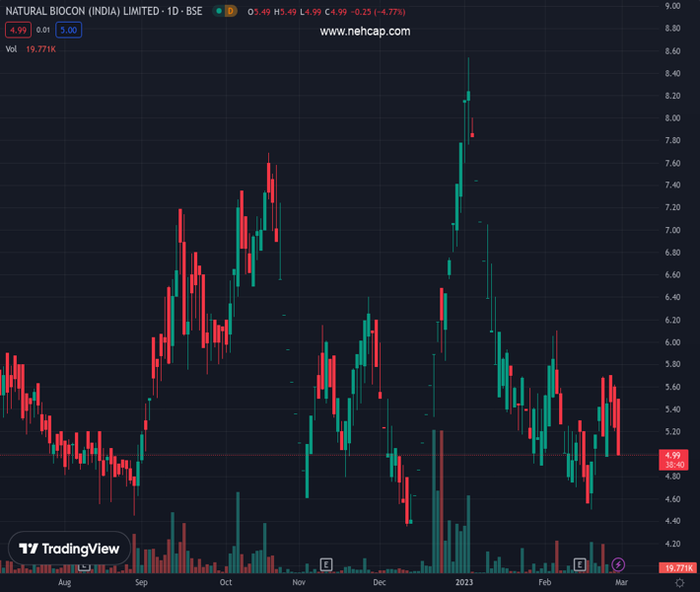Click the www.nehcap.com watermark text
Image resolution: width=700 pixels, height=592 pixels.
pos(365,32)
